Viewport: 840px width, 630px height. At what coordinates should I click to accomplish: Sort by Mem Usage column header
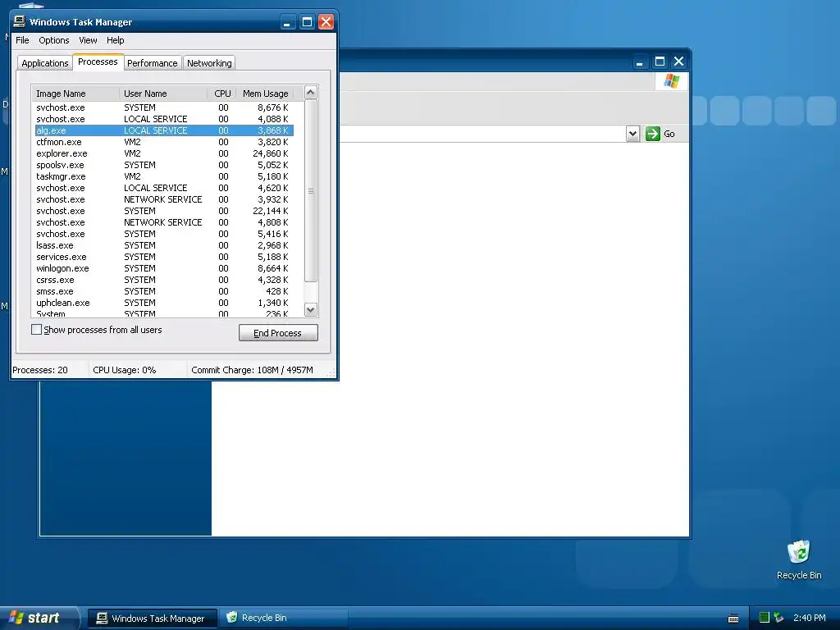(265, 94)
